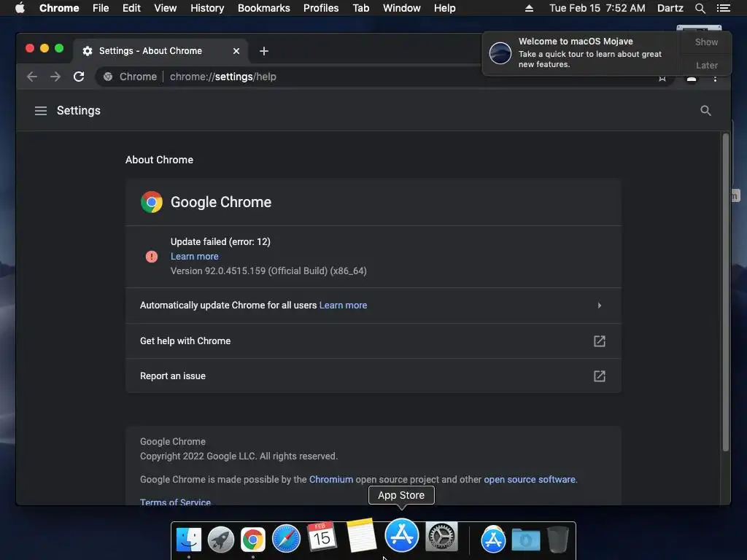Open the Help menu

pyautogui.click(x=444, y=8)
